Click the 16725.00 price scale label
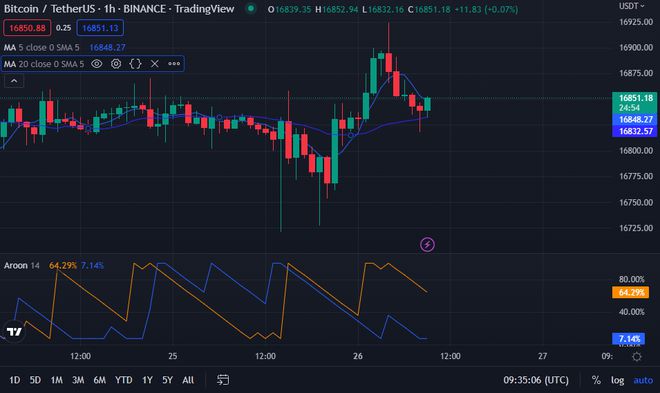660x393 pixels. (x=636, y=228)
